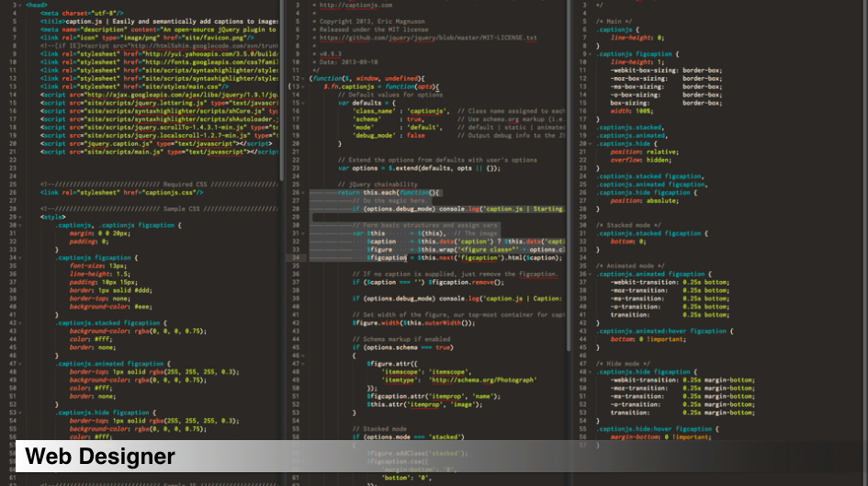Viewport: 868px width, 486px height.
Task: Click the "if (options.mode === 'stacked')" line
Action: [x=409, y=436]
